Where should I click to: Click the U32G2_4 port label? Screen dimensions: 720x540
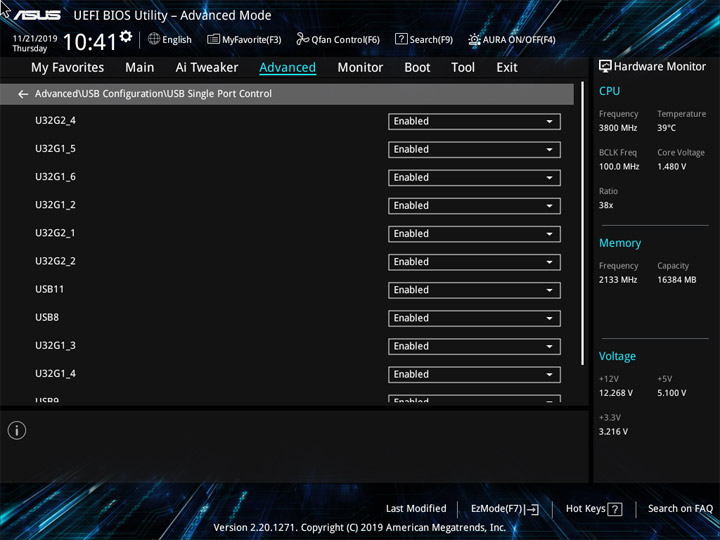[x=55, y=121]
